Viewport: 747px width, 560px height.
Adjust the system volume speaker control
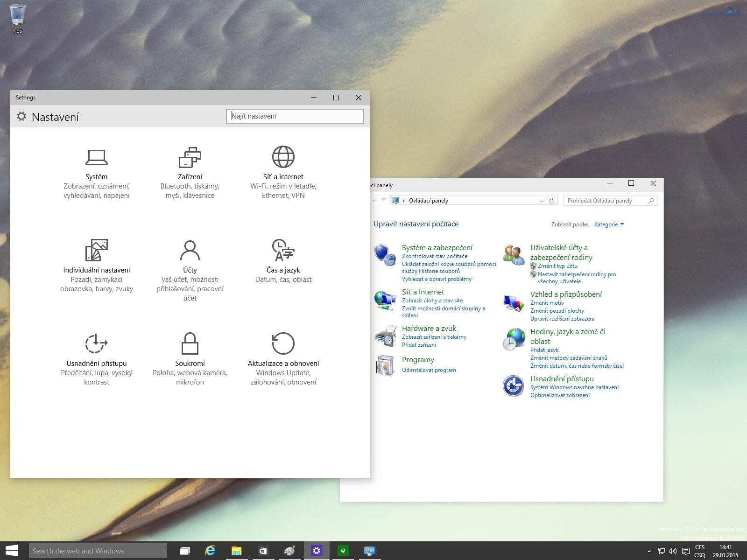click(x=672, y=551)
